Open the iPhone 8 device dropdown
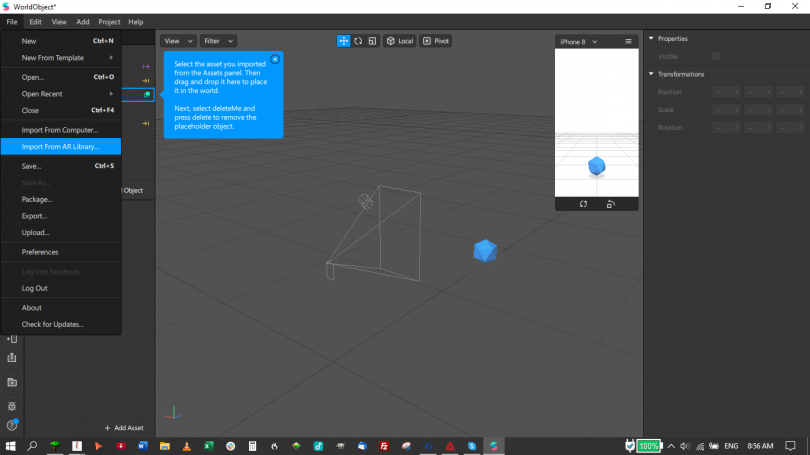This screenshot has width=810, height=455. 579,41
